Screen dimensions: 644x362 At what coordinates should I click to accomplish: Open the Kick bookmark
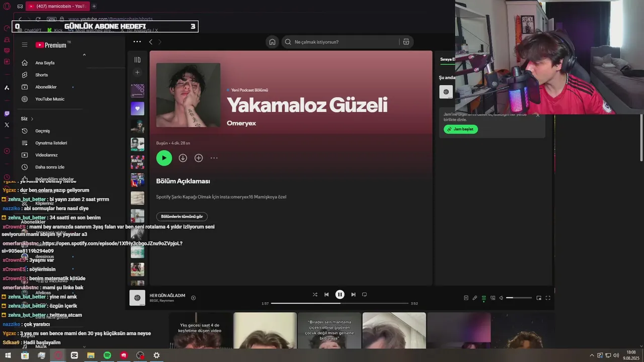pos(55,30)
